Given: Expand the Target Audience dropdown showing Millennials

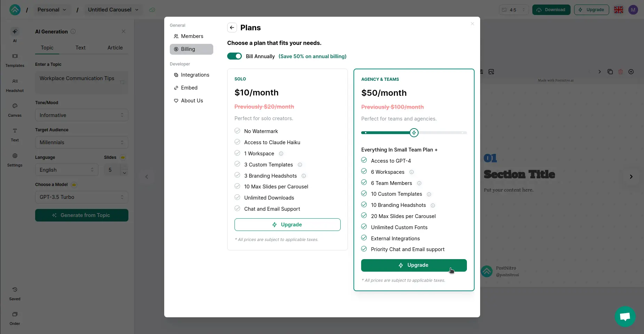Looking at the screenshot, I should (x=82, y=142).
